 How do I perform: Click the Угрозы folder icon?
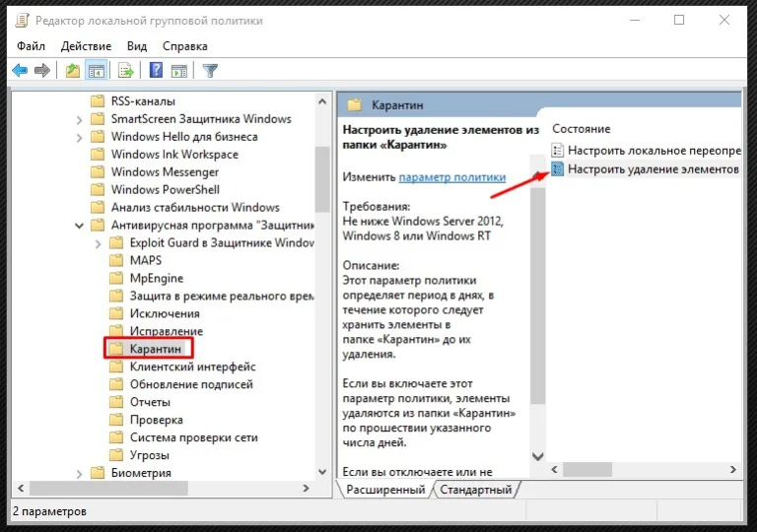pos(116,455)
